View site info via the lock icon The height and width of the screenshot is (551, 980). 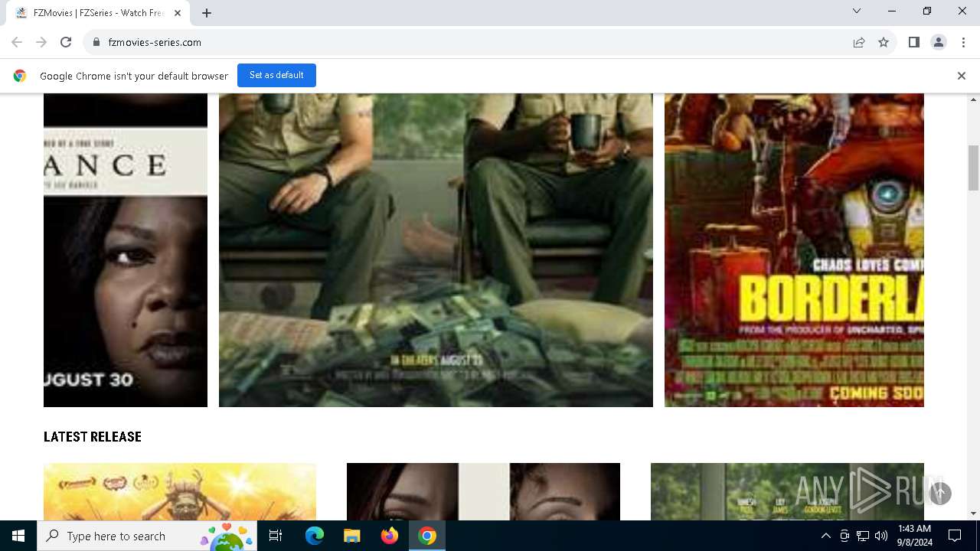point(96,42)
